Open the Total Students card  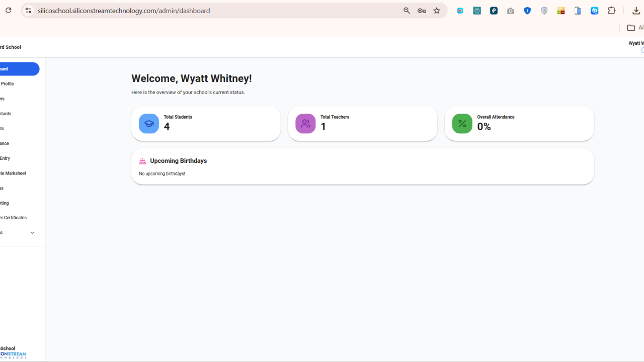[206, 123]
